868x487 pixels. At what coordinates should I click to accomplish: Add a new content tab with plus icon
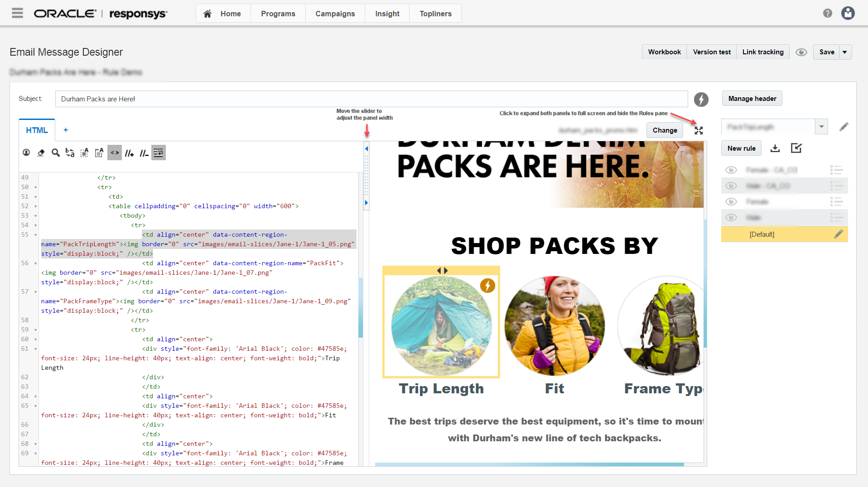(x=66, y=130)
